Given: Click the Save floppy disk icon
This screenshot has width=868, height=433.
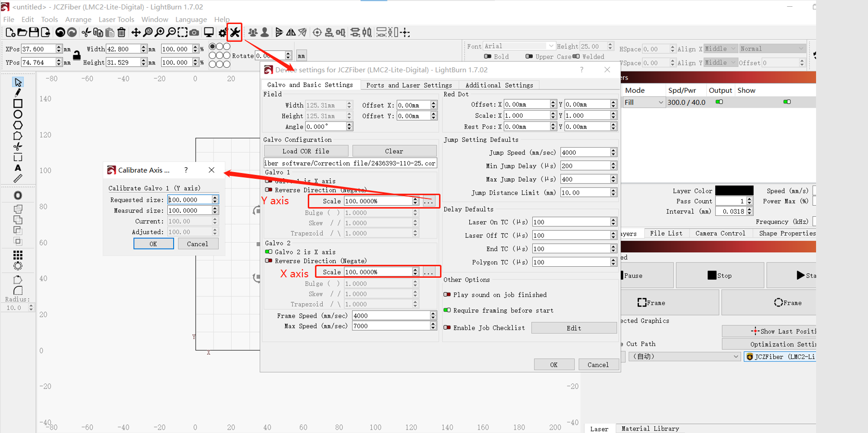Looking at the screenshot, I should [x=34, y=33].
